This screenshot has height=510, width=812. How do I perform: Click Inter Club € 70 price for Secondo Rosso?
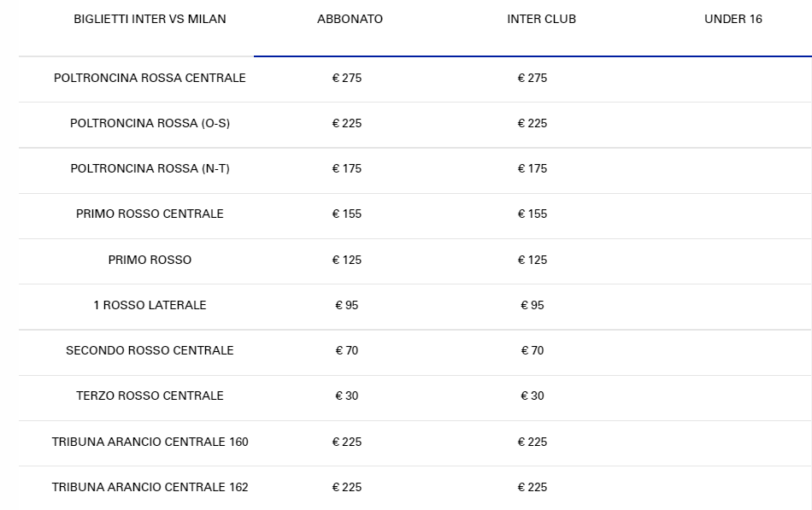coord(533,350)
